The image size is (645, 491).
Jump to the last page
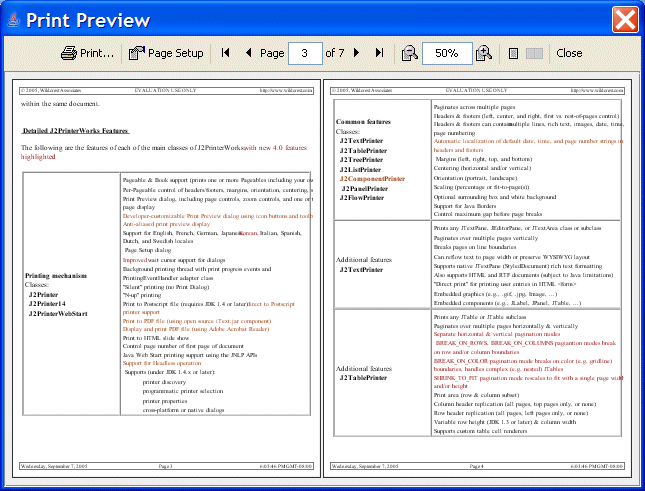click(x=380, y=53)
